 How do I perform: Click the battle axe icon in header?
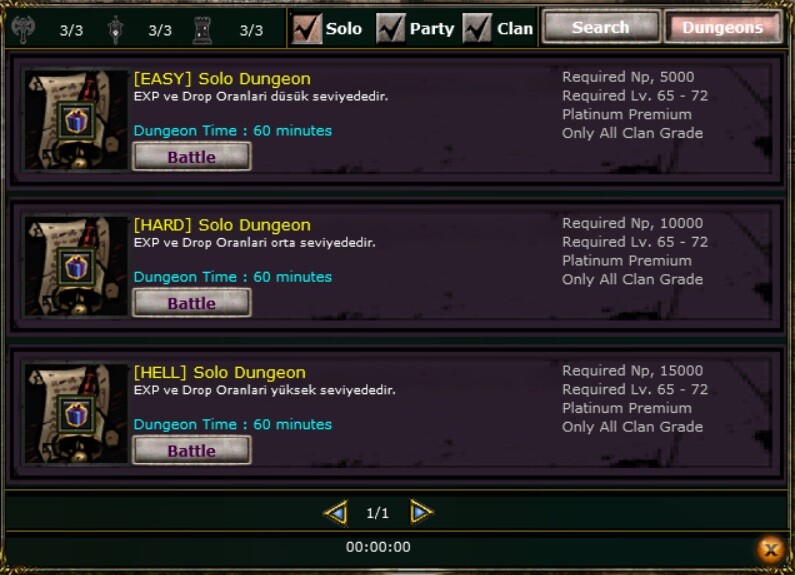point(23,29)
